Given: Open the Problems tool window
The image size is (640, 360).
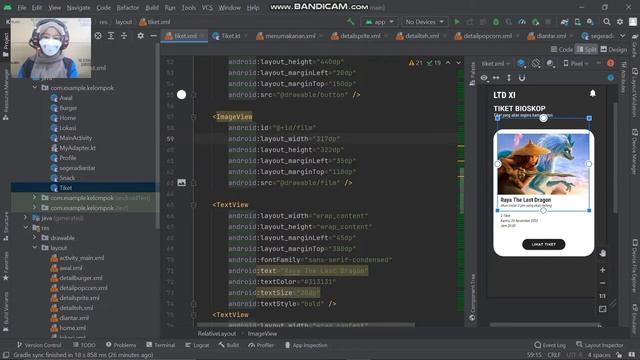Looking at the screenshot, I should (121, 345).
